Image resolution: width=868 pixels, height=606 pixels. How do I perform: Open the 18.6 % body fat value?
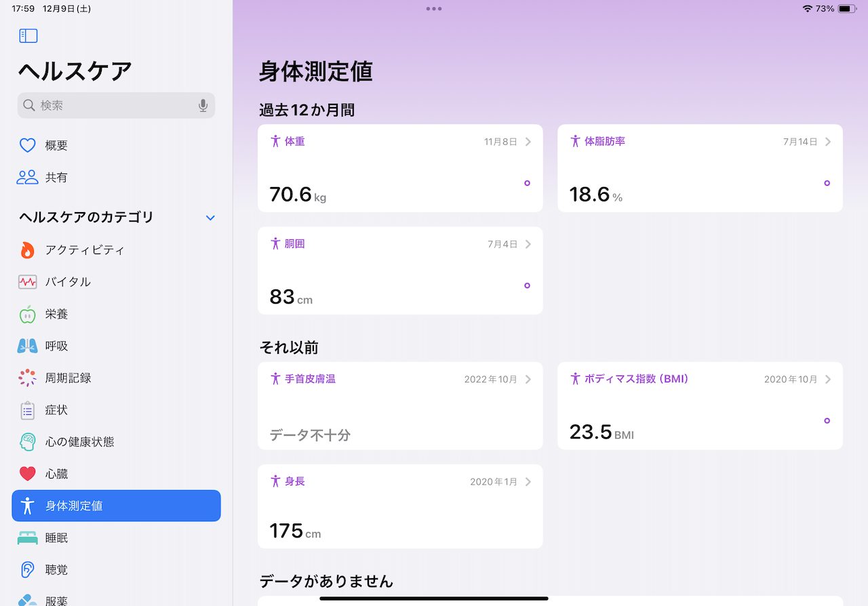coord(595,195)
